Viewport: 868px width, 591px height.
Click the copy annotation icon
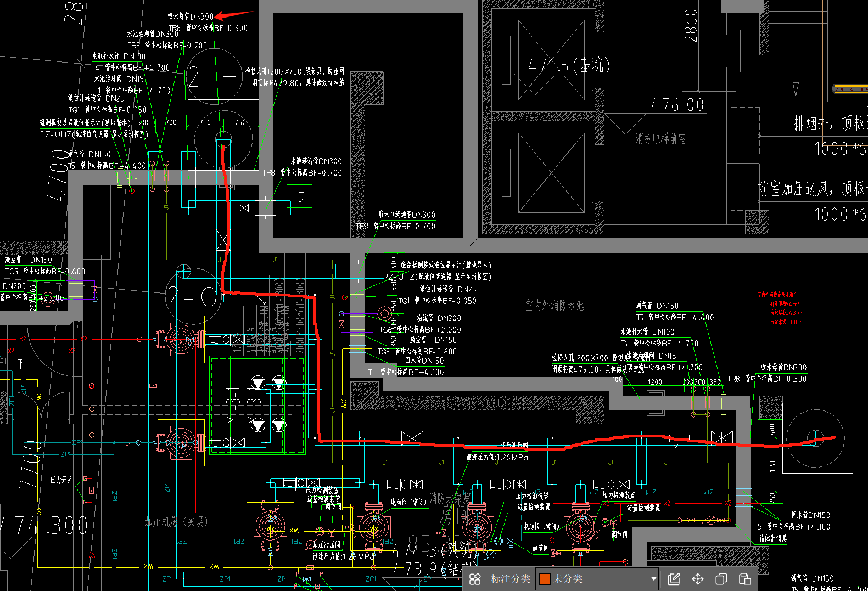coord(721,579)
